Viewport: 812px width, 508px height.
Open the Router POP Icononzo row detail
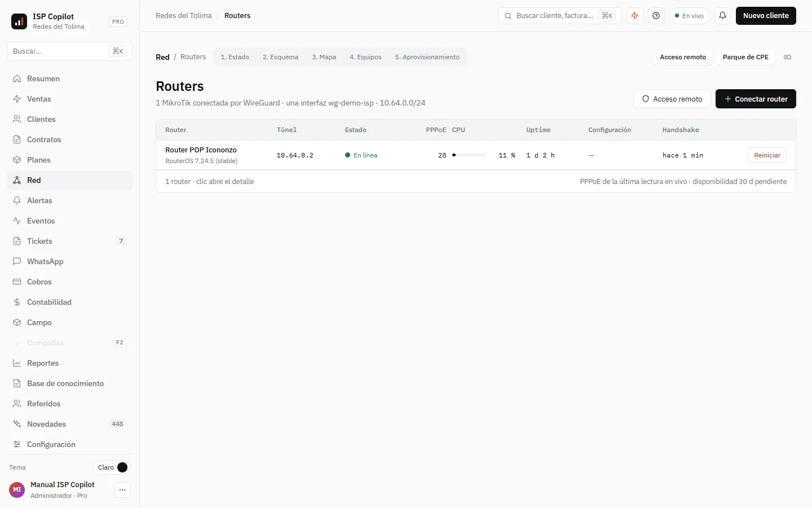pyautogui.click(x=475, y=155)
